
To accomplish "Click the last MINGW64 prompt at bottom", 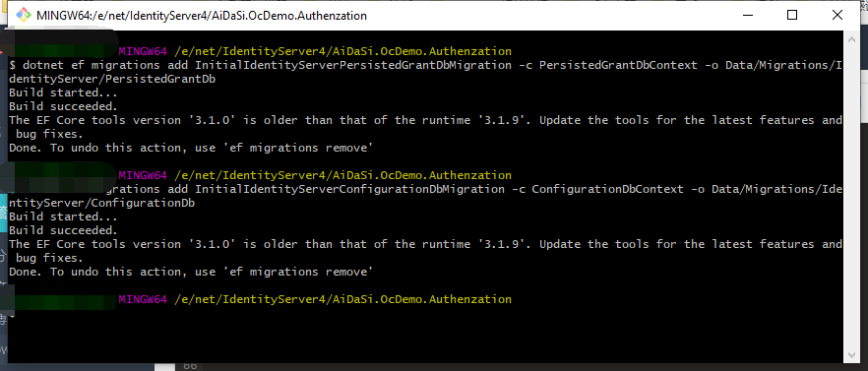I will click(x=316, y=299).
